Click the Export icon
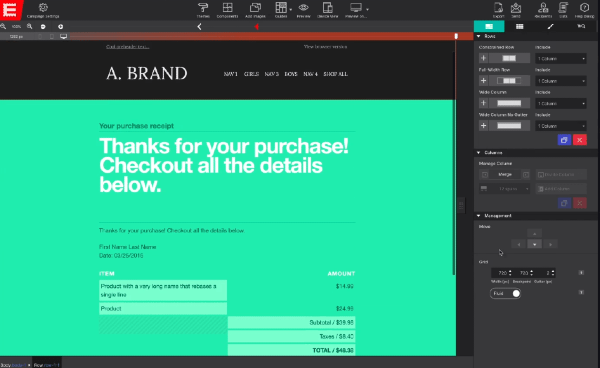600x368 pixels. click(x=498, y=7)
